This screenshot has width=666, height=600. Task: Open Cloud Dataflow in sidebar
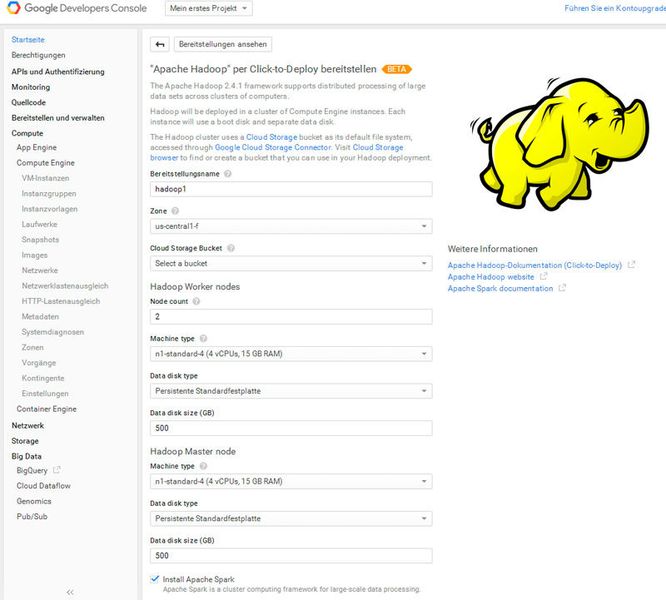[x=43, y=485]
